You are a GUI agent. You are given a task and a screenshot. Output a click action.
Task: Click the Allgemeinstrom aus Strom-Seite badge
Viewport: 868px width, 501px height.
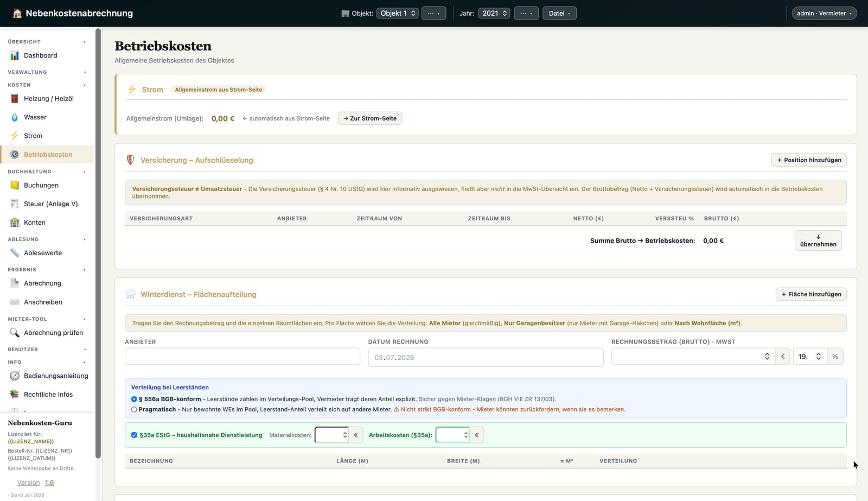(219, 90)
